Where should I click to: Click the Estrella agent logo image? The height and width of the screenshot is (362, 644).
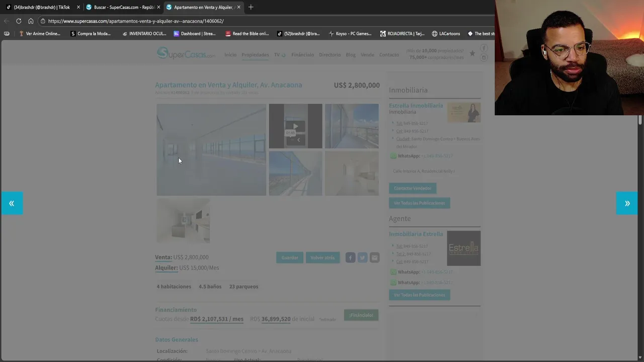tap(464, 248)
